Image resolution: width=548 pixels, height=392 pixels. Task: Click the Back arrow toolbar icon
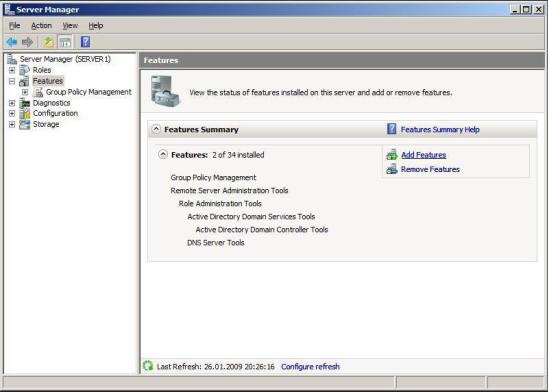(x=12, y=42)
